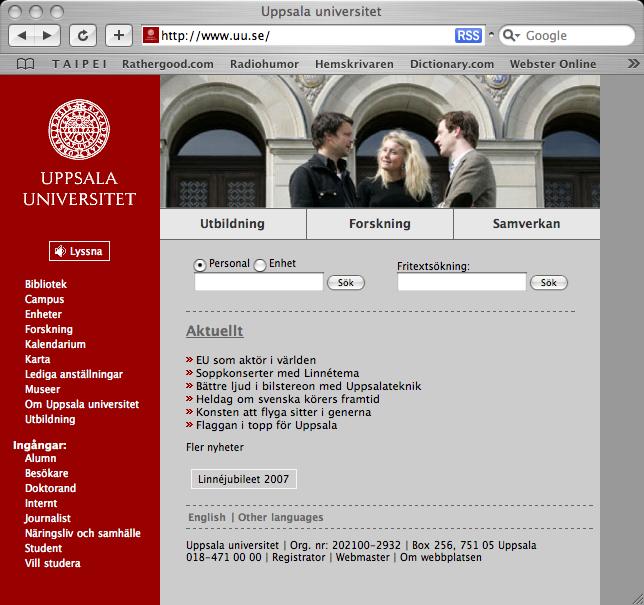Open Kalendarium in the sidebar
This screenshot has width=644, height=605.
point(55,344)
